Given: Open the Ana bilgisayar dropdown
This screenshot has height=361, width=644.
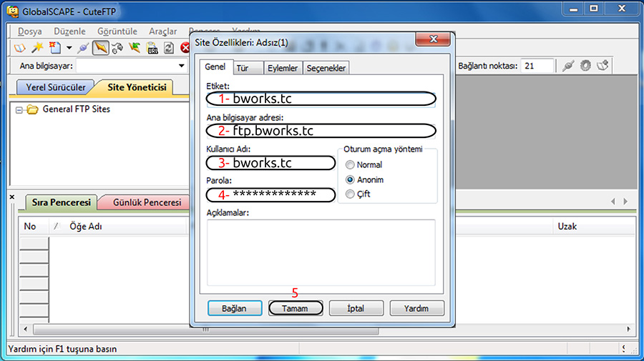Looking at the screenshot, I should click(x=181, y=66).
